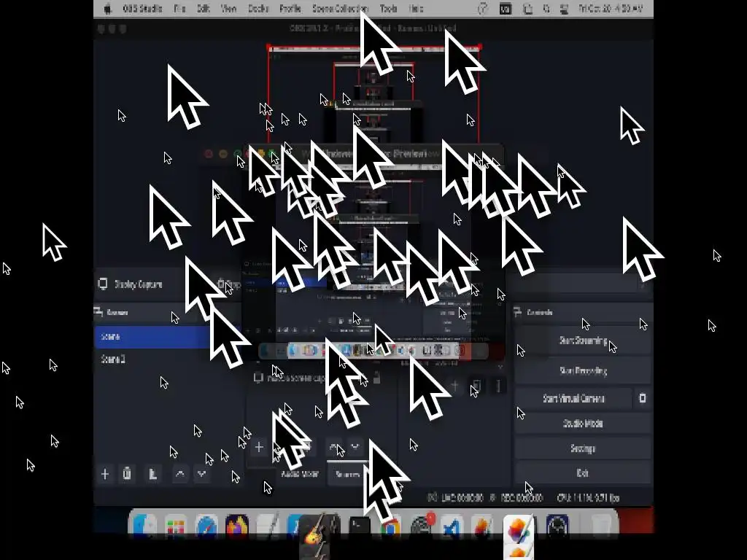This screenshot has height=560, width=747.
Task: Open Finder from the Dock
Action: tap(145, 526)
